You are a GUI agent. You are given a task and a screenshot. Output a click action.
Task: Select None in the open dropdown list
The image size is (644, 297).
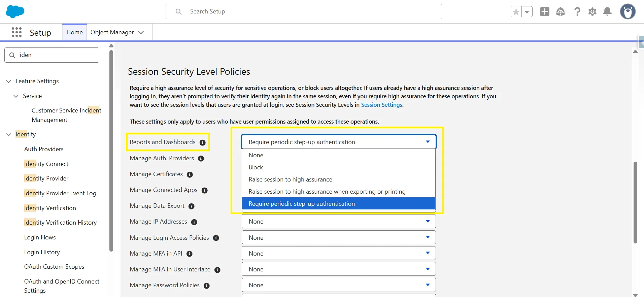(x=339, y=155)
